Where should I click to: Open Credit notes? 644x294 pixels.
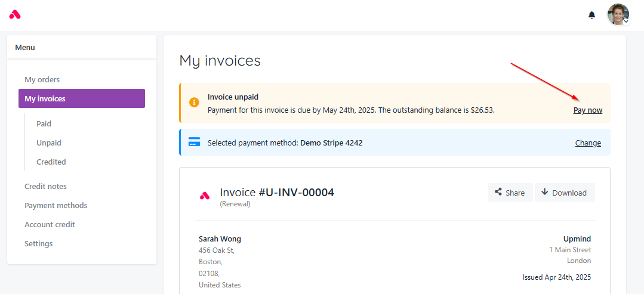click(x=45, y=187)
